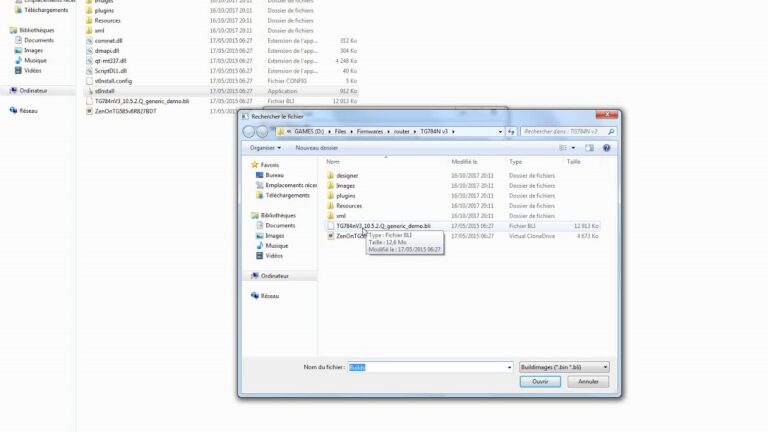Screen dimensions: 768x432
Task: Sort files by the Modifié le column
Action: pos(462,161)
